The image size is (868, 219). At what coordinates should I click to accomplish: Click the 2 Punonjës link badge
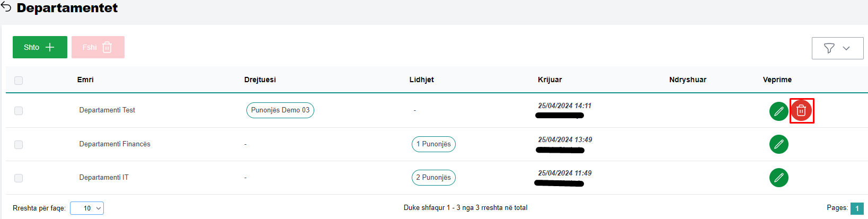point(433,178)
